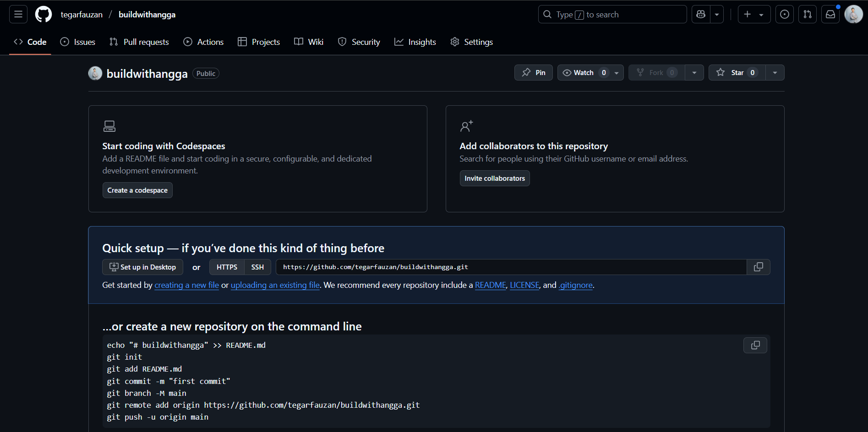Viewport: 868px width, 432px height.
Task: Open the LICENSE link
Action: click(524, 285)
